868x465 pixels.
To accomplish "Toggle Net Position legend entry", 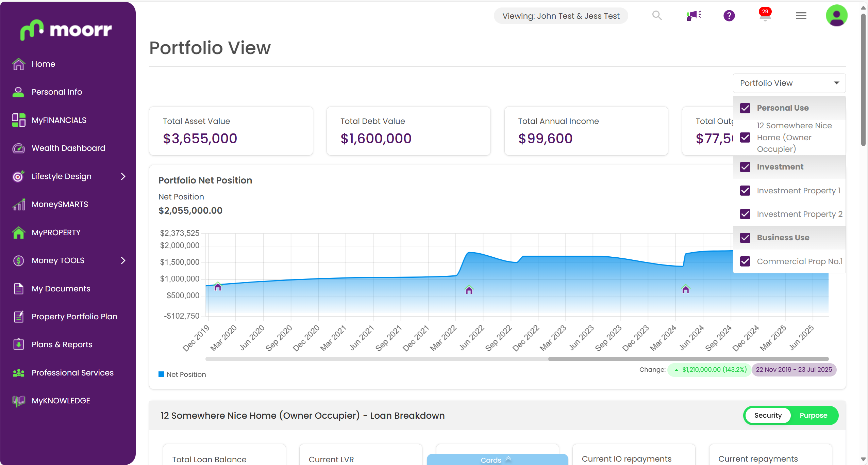I will [x=182, y=374].
